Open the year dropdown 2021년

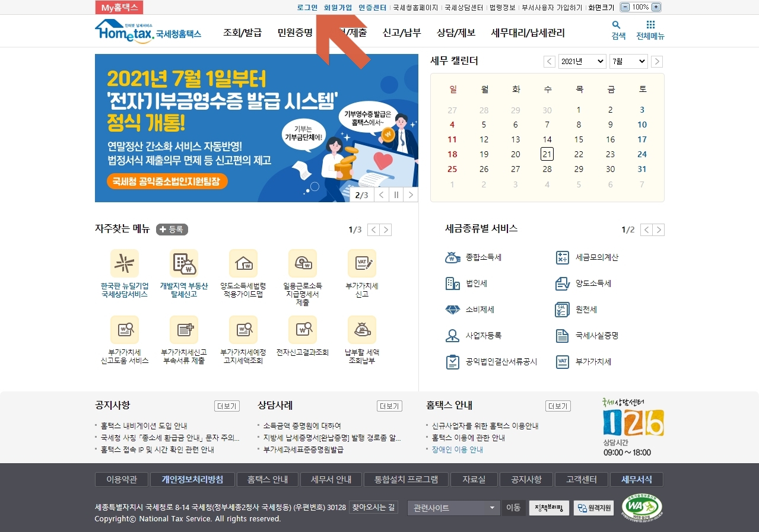582,61
